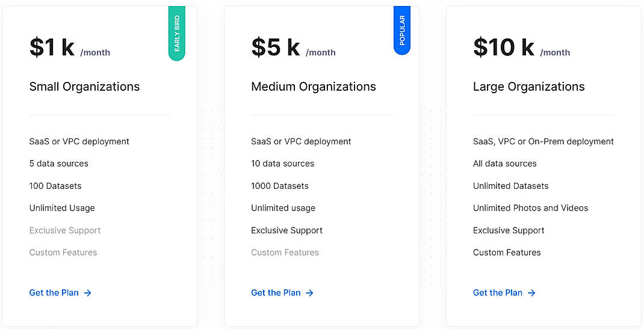This screenshot has width=644, height=329.
Task: Select the $10 k price heading
Action: click(504, 47)
